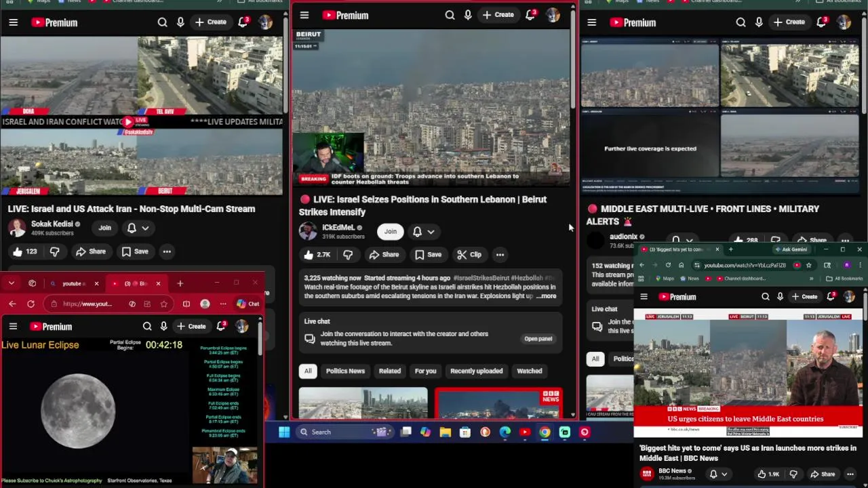Click Edge refresh button in Lunar Eclipse window
This screenshot has height=488, width=868.
click(x=31, y=304)
